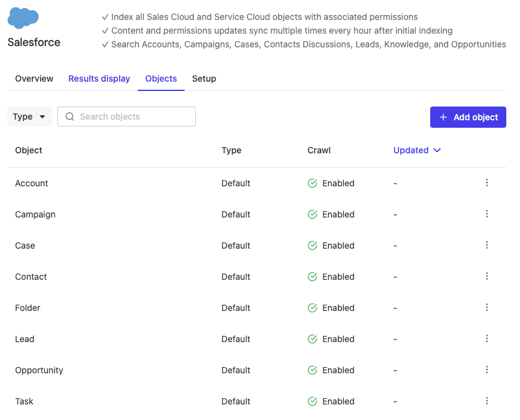Image resolution: width=520 pixels, height=420 pixels.
Task: Open Contact row's more actions menu
Action: pos(487,277)
